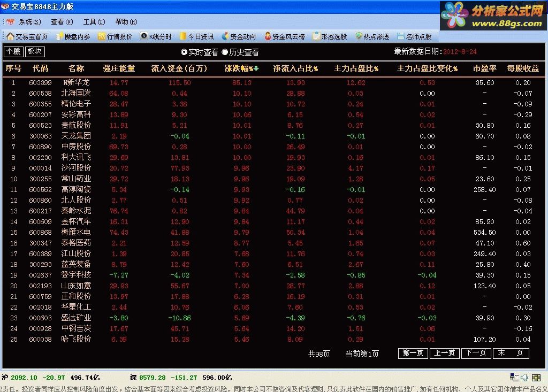Go to 第一页 first page
This screenshot has width=548, height=392.
click(x=413, y=353)
